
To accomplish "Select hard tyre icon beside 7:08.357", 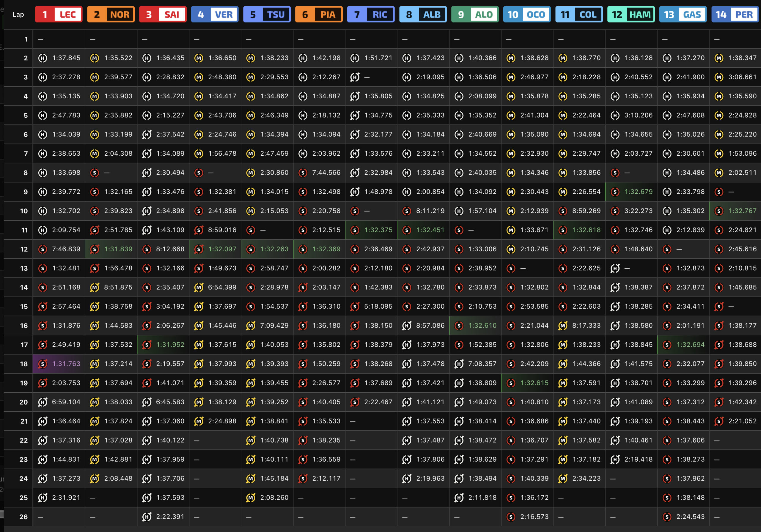I will click(459, 364).
